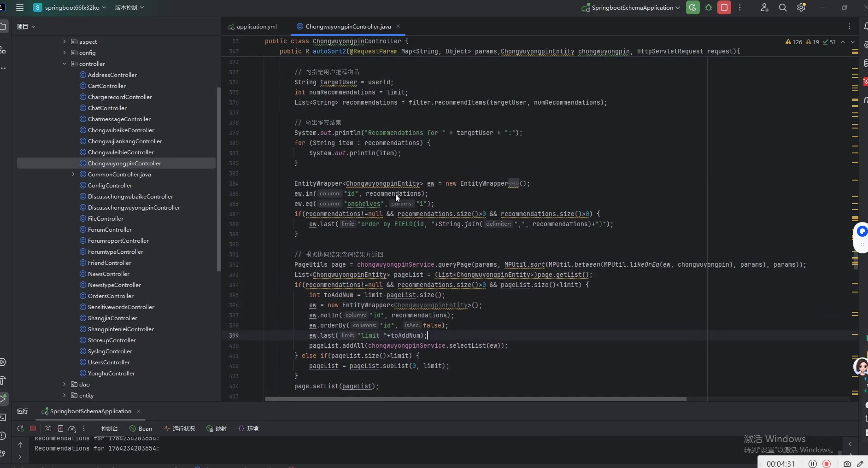868x468 pixels.
Task: Collapse the controller folder in project tree
Action: point(65,64)
